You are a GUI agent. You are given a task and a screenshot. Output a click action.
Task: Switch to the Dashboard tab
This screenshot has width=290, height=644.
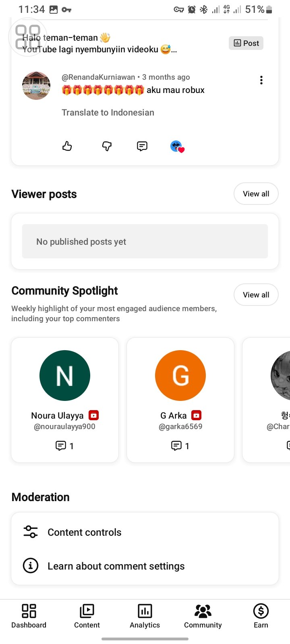click(x=29, y=616)
